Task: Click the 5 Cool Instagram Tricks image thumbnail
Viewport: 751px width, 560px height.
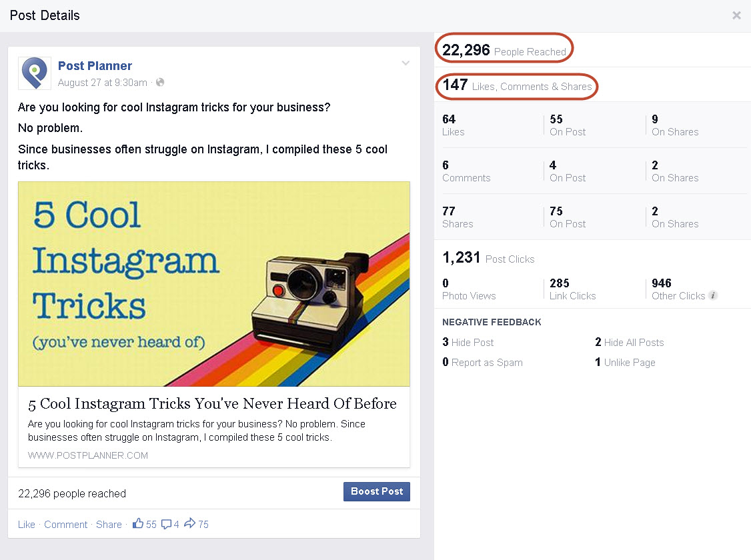Action: [x=213, y=283]
